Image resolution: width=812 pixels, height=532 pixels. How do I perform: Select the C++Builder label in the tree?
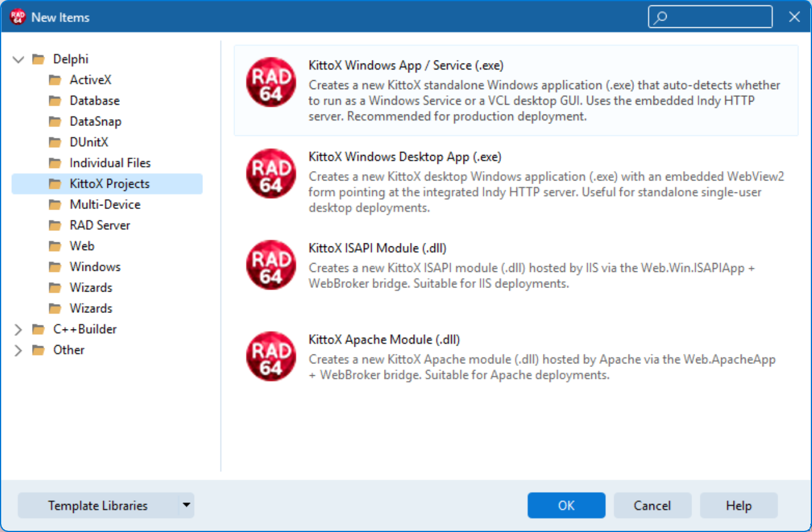tap(85, 329)
